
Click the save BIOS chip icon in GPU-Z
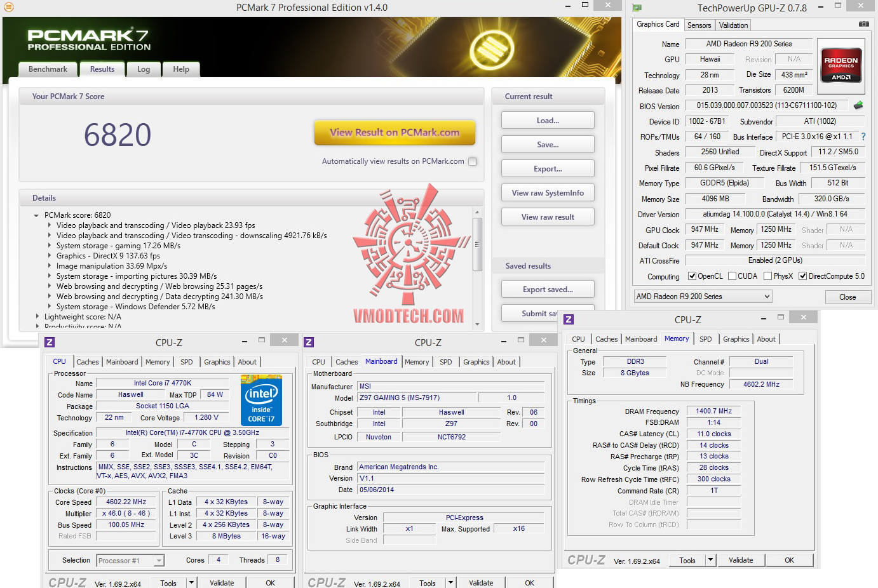(x=857, y=106)
